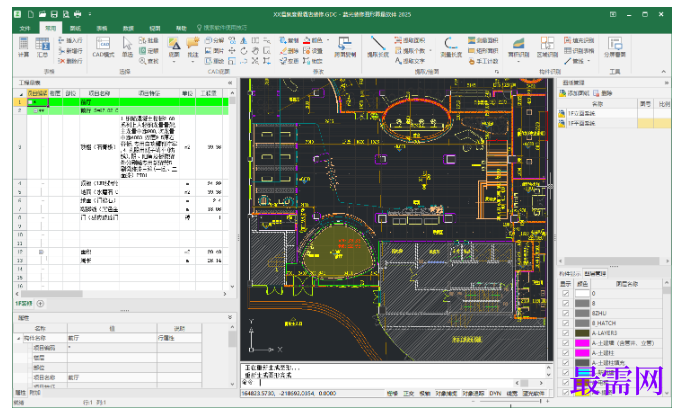This screenshot has height=412, width=682.
Task: Uncheck the A-LAYER3 layer visibility checkbox
Action: pos(565,333)
